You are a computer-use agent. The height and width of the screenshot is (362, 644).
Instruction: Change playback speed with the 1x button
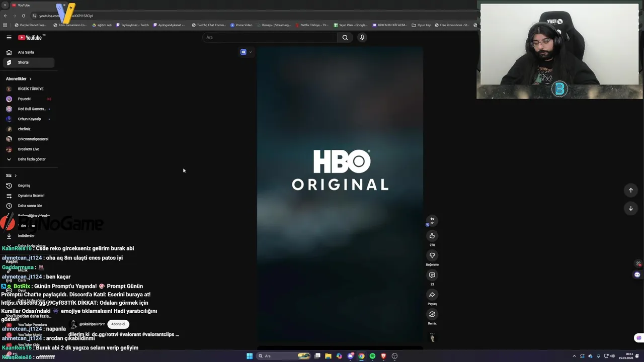[432, 220]
